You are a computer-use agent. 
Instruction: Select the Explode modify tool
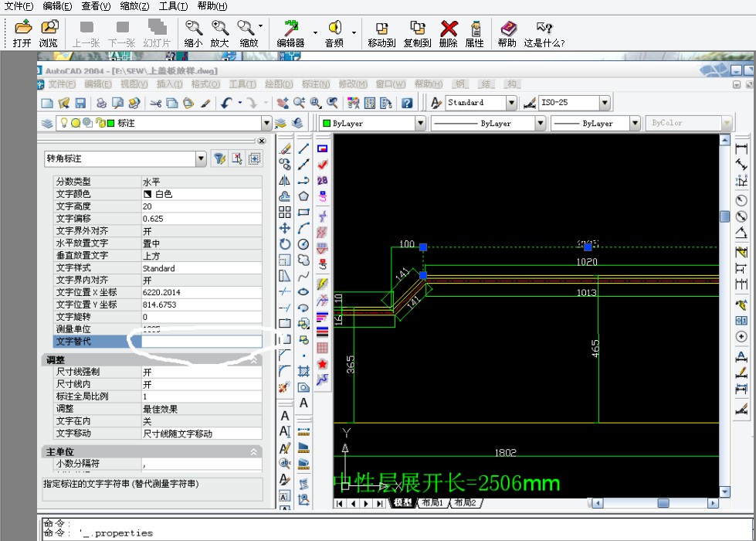[x=285, y=386]
